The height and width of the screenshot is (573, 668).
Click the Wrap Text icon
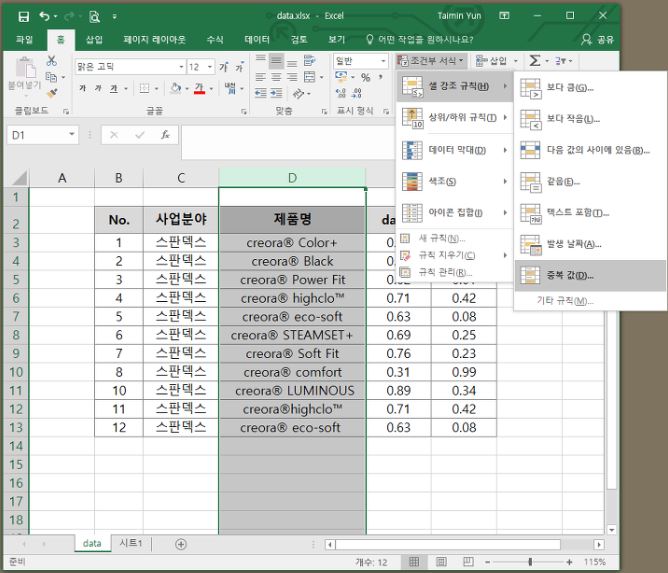coord(310,61)
